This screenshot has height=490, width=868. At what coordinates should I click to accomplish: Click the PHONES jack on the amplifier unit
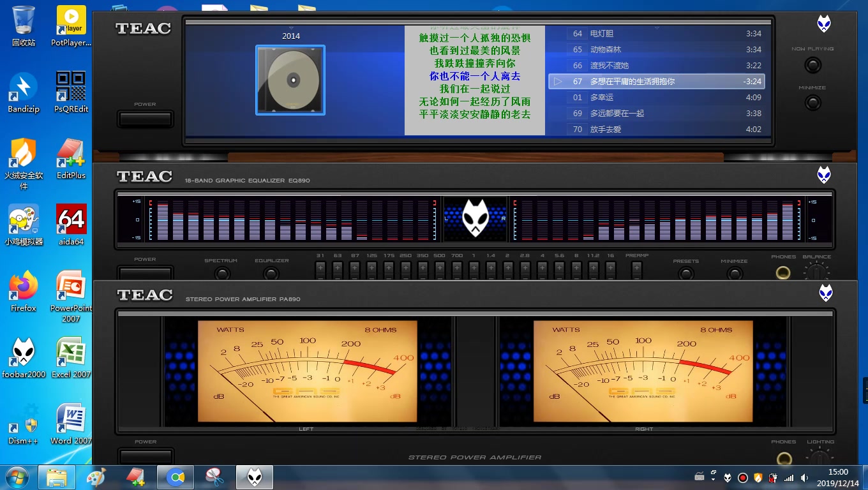pos(784,457)
